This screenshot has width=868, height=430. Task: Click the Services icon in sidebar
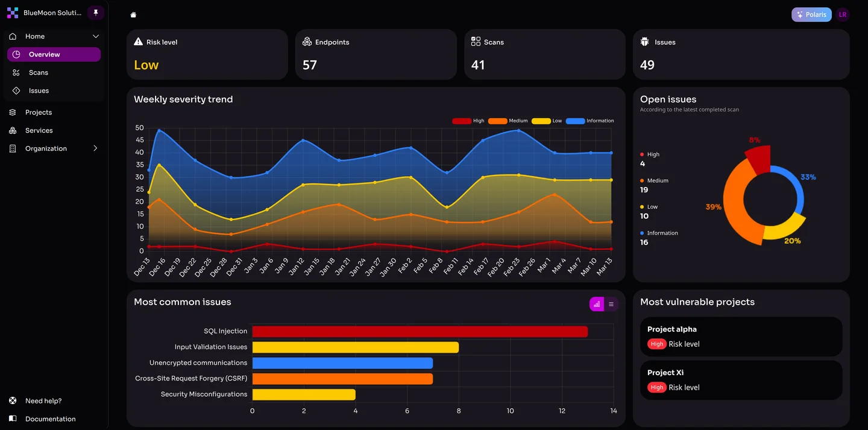tap(13, 130)
